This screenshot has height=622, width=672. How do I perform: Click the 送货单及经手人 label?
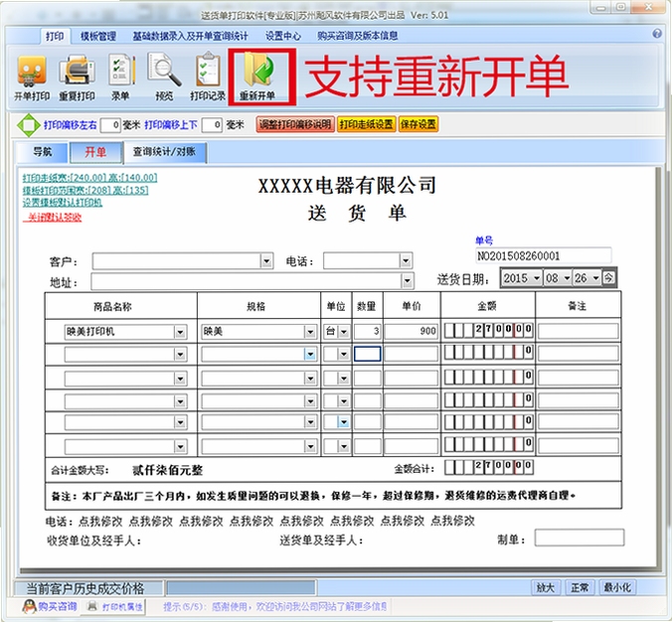point(321,541)
